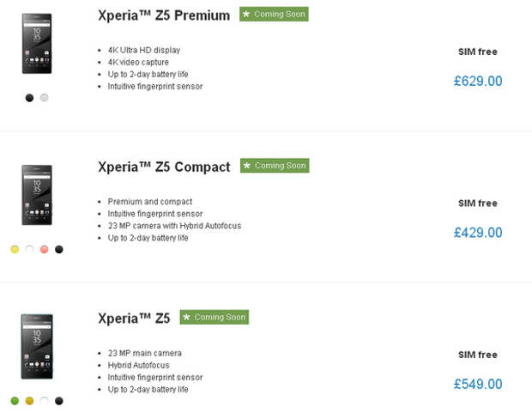The image size is (532, 413).
Task: Pick gold color for Xperia Z5
Action: (x=29, y=401)
